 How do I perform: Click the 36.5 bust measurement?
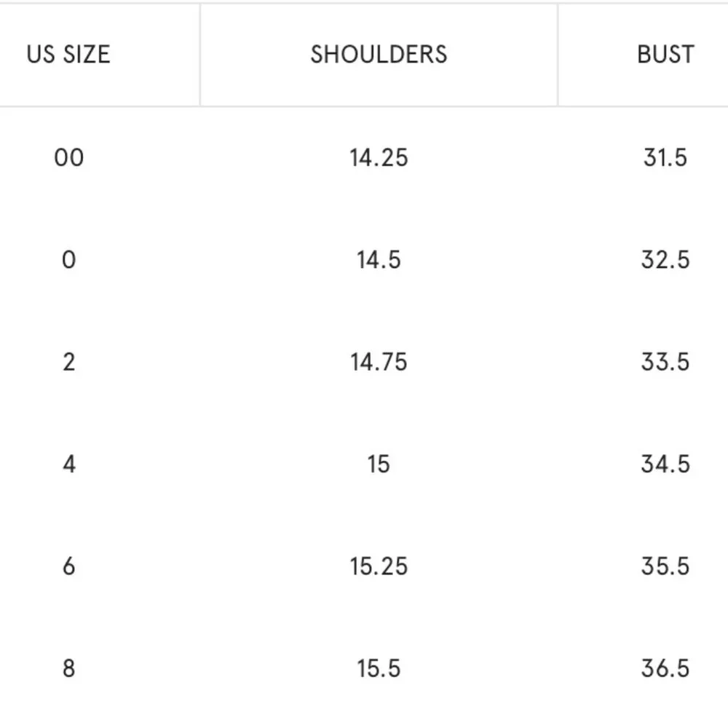pyautogui.click(x=665, y=668)
